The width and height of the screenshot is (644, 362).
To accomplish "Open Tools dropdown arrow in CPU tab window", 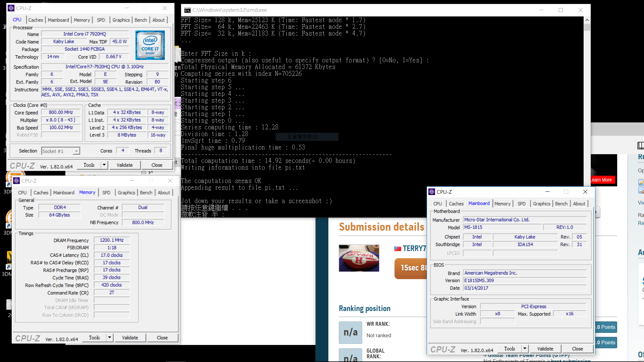I will click(x=104, y=165).
